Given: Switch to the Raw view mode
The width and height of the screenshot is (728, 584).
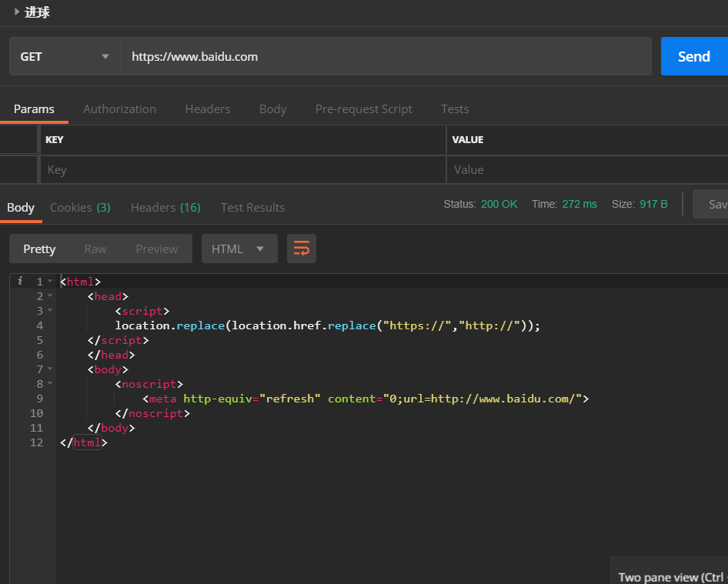Looking at the screenshot, I should pos(95,249).
